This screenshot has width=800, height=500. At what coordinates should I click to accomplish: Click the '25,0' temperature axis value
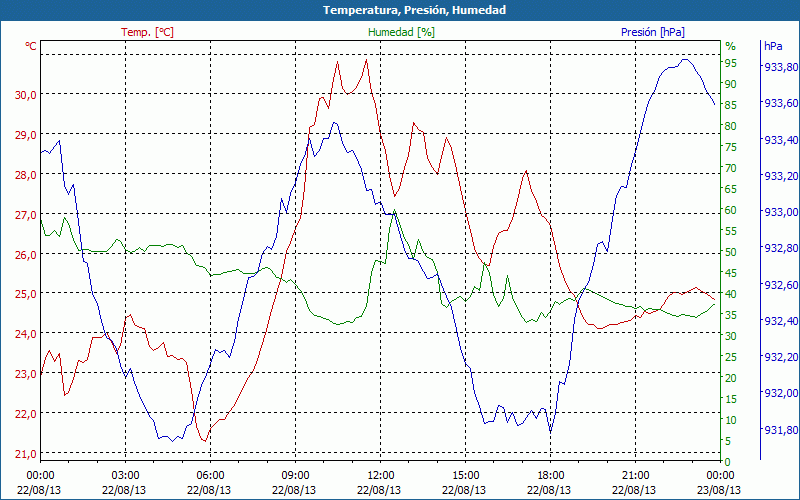pos(25,294)
